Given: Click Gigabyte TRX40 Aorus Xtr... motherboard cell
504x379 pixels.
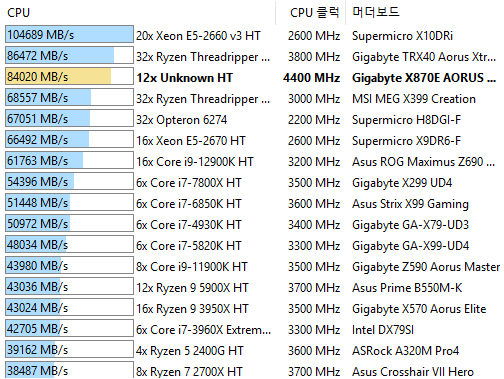Looking at the screenshot, I should 424,57.
